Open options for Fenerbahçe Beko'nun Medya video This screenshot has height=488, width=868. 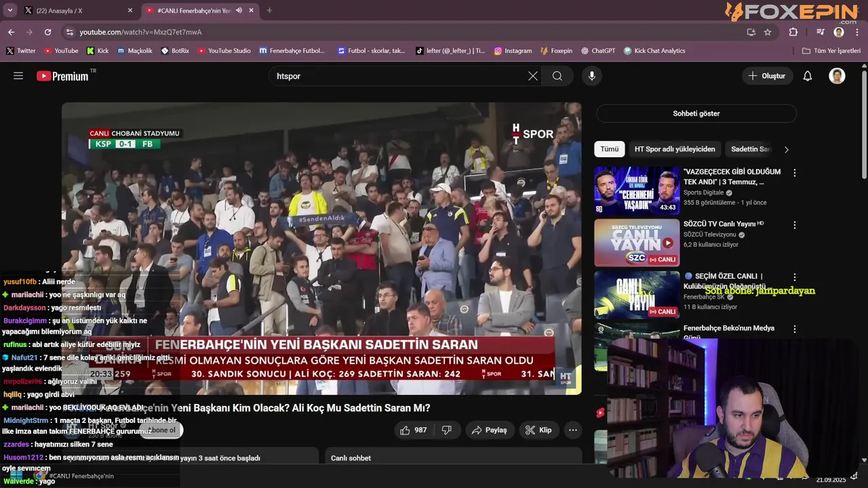[x=795, y=329]
